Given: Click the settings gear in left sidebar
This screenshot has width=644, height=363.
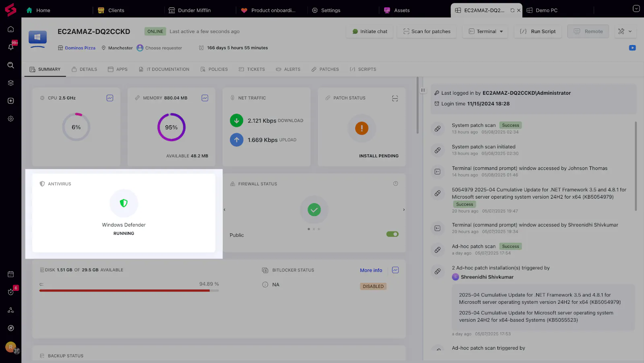Looking at the screenshot, I should [11, 119].
